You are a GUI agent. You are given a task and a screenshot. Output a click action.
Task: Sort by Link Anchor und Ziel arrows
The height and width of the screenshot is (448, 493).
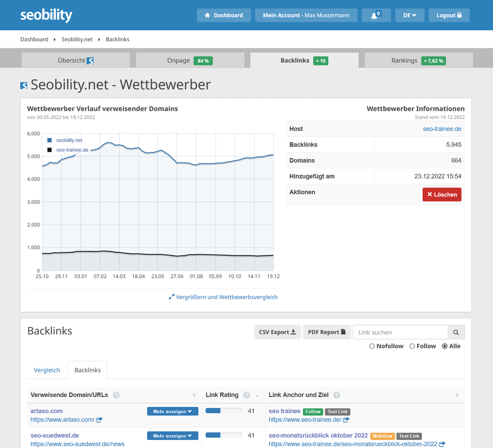[x=457, y=395]
